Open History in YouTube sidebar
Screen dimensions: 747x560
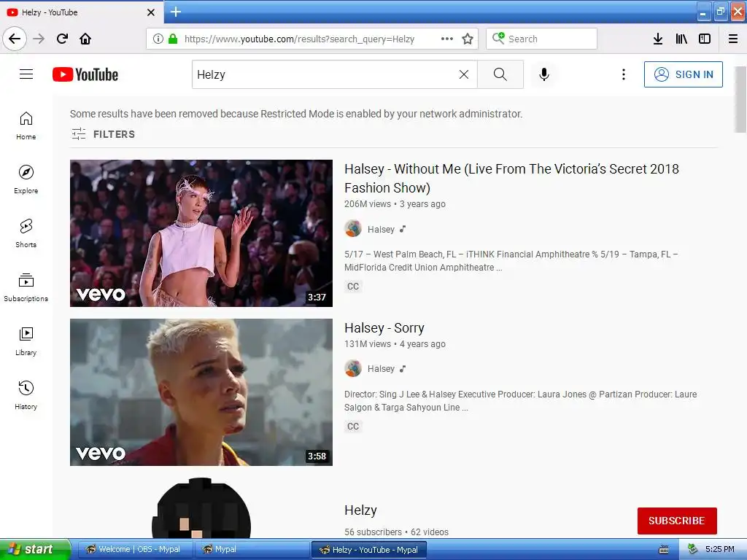(26, 395)
